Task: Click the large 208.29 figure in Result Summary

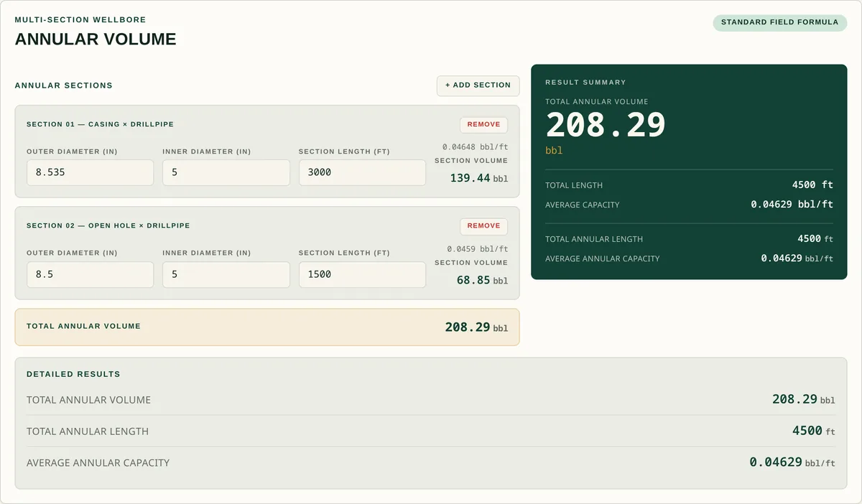Action: pyautogui.click(x=606, y=125)
